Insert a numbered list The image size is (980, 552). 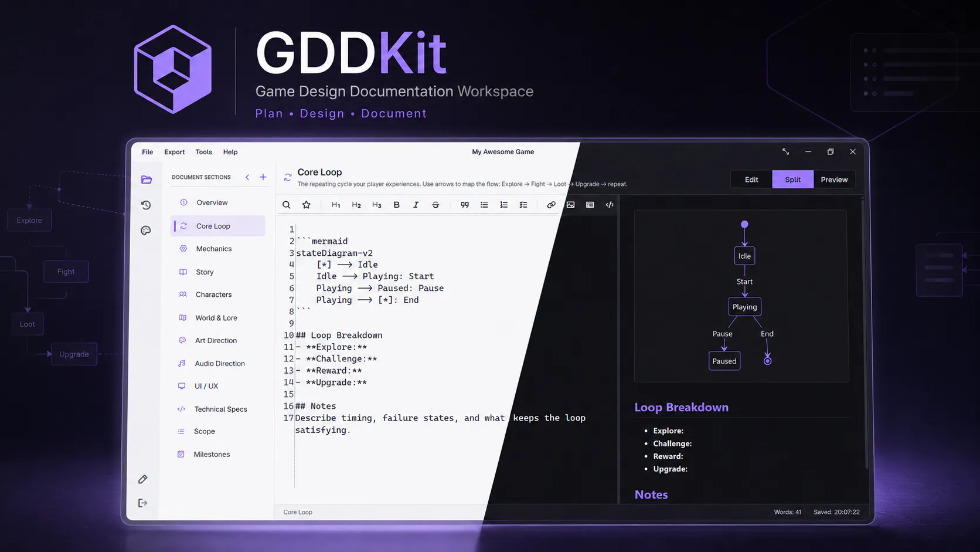503,205
